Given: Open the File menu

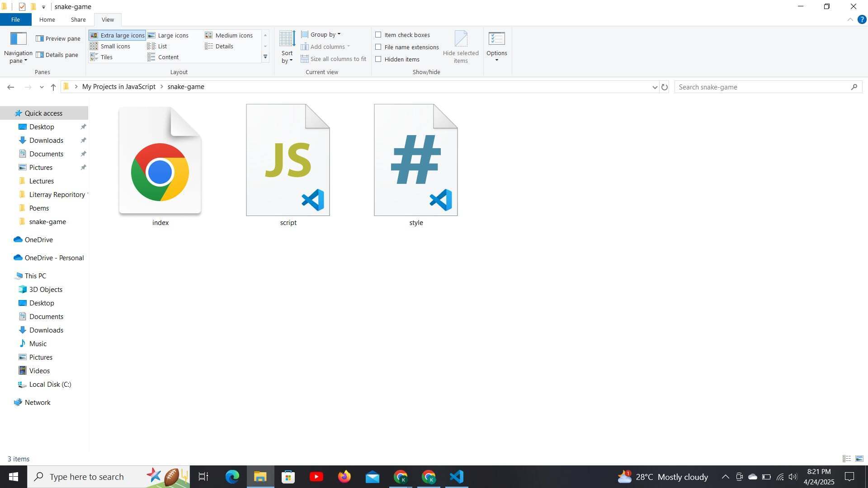Looking at the screenshot, I should click(x=15, y=19).
